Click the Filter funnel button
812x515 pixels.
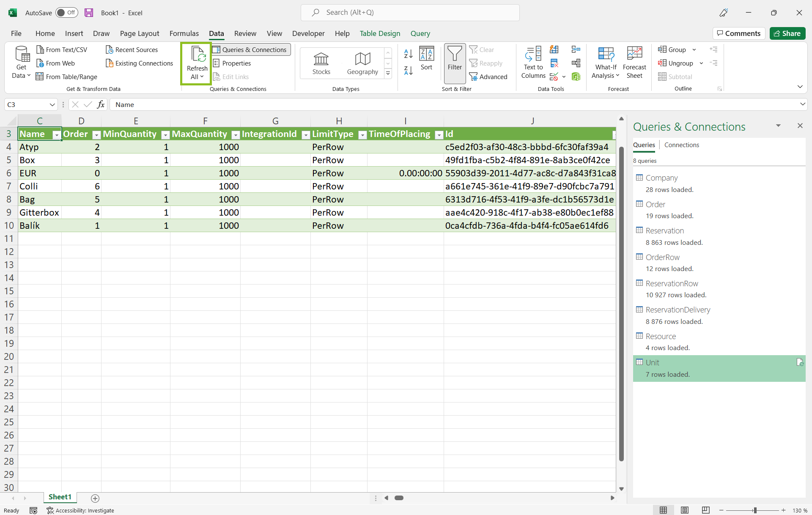455,59
